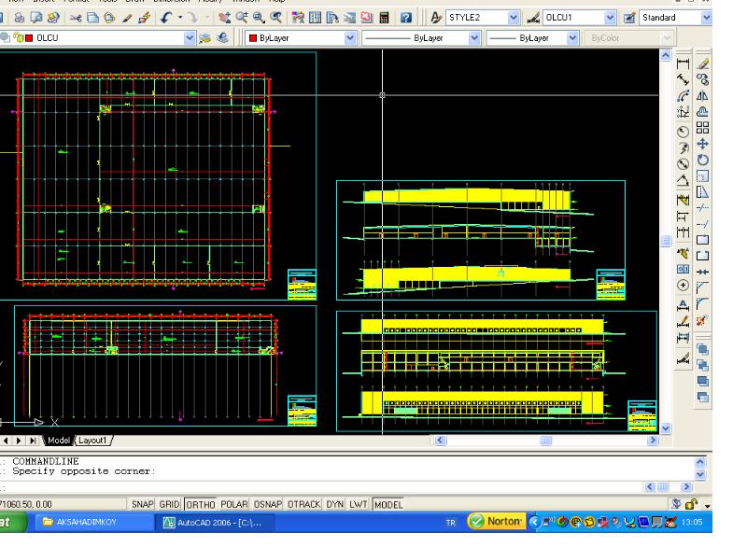Open the OLCU1 dimension style dropdown
Image resolution: width=747 pixels, height=560 pixels.
click(x=611, y=18)
